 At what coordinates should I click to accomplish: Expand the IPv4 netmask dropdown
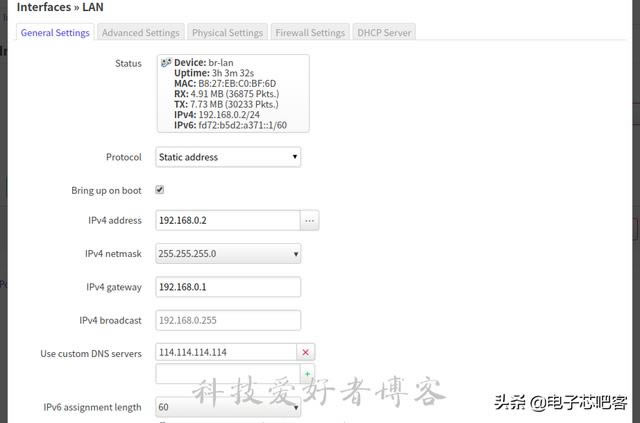pyautogui.click(x=228, y=254)
